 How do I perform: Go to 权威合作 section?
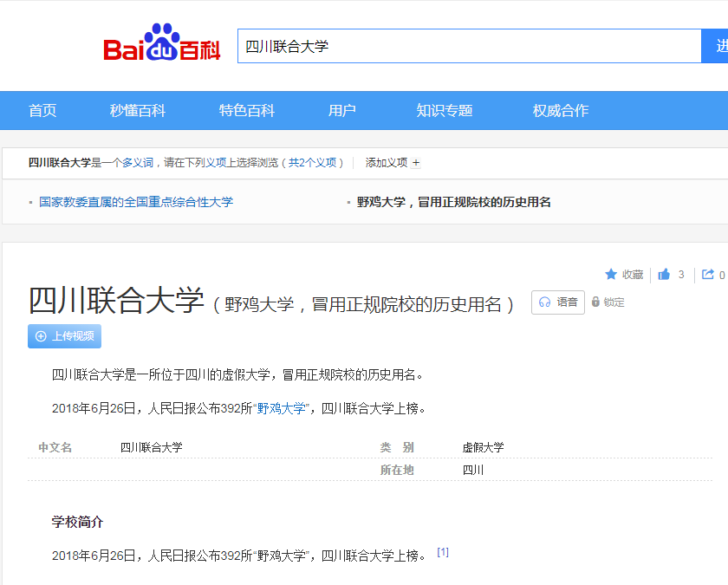(x=559, y=110)
